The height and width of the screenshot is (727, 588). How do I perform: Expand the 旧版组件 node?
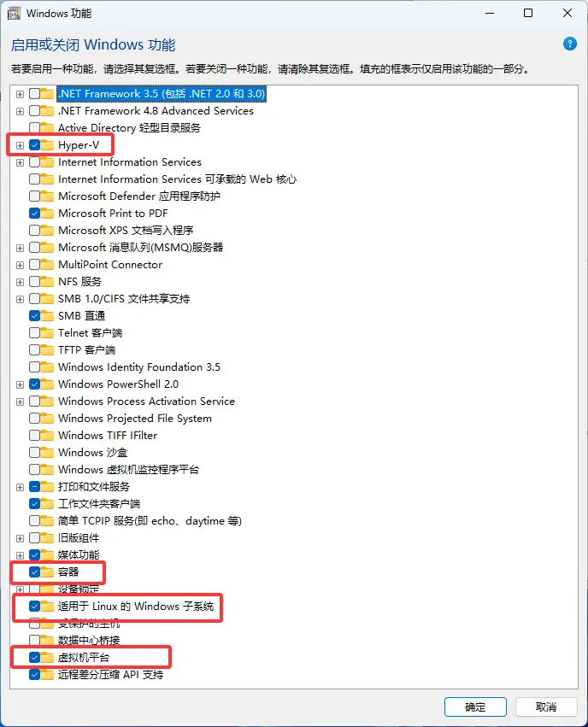point(20,538)
